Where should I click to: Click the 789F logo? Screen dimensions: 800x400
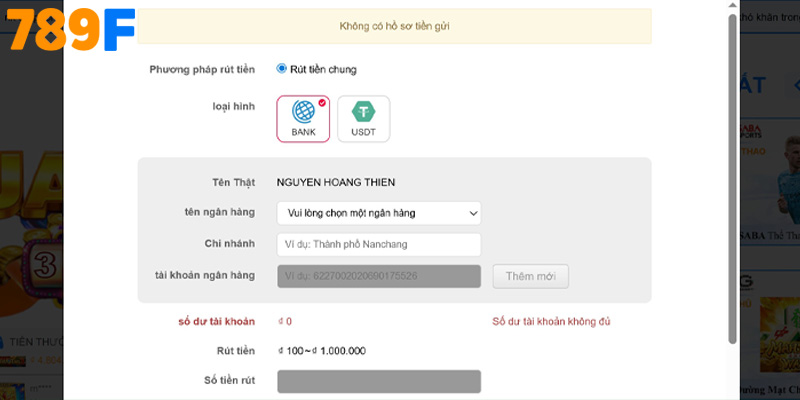pyautogui.click(x=70, y=31)
